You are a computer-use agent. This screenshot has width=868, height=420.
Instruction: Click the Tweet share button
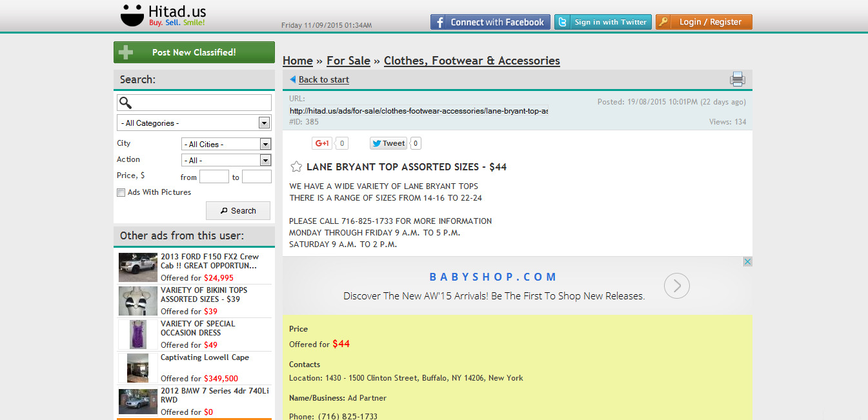click(x=389, y=143)
